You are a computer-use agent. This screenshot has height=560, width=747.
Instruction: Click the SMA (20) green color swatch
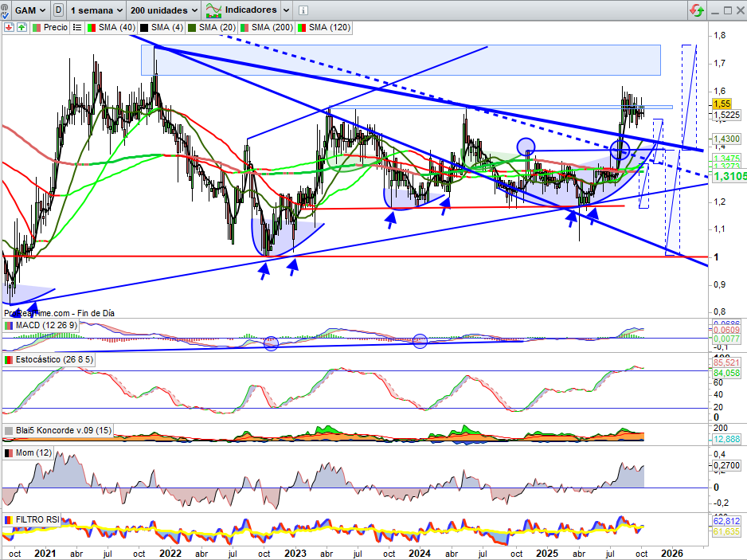(191, 27)
